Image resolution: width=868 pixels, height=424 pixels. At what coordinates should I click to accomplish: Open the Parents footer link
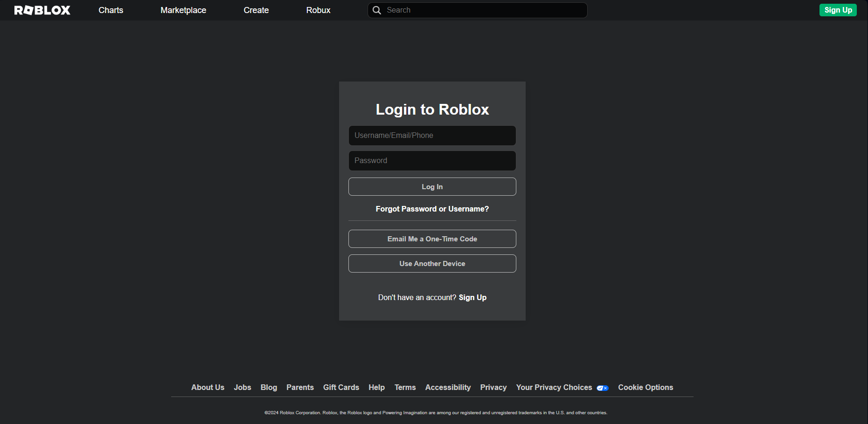point(300,388)
